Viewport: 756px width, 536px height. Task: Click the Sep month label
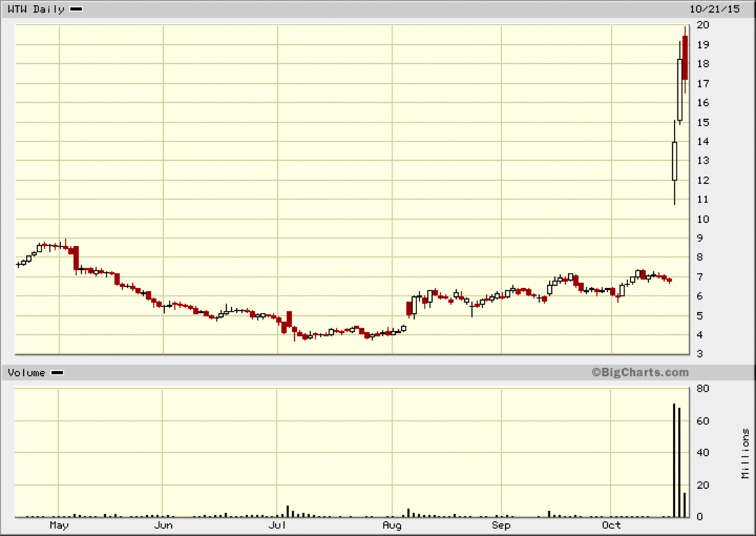pos(501,525)
